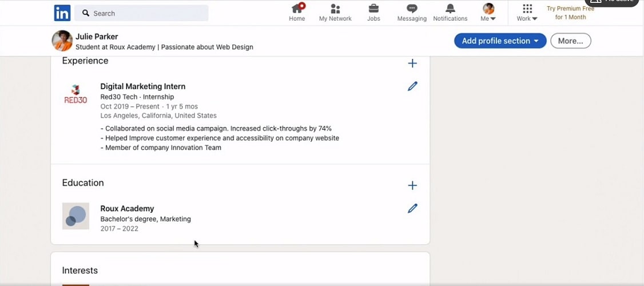
Task: Select 2017 – 2022 education dates
Action: pyautogui.click(x=120, y=228)
